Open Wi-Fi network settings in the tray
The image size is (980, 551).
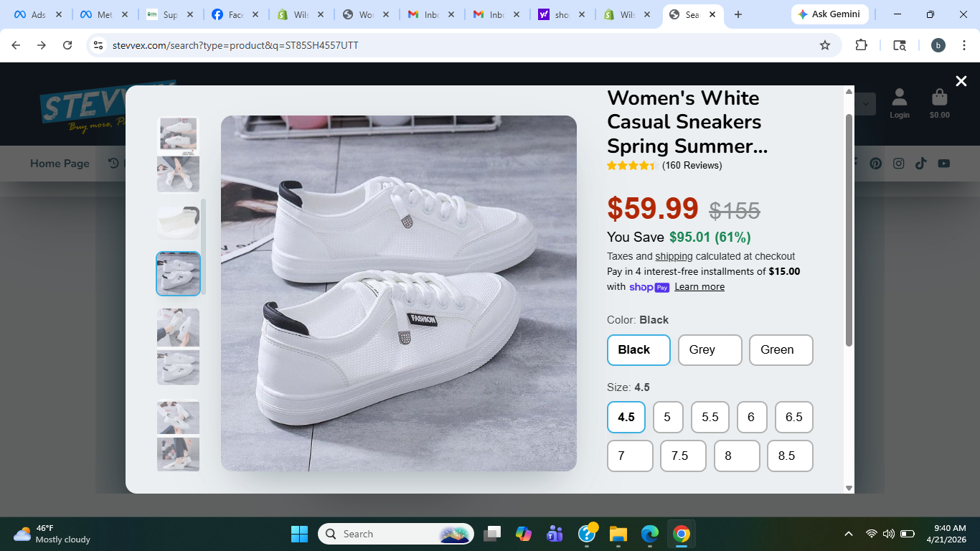click(x=871, y=534)
